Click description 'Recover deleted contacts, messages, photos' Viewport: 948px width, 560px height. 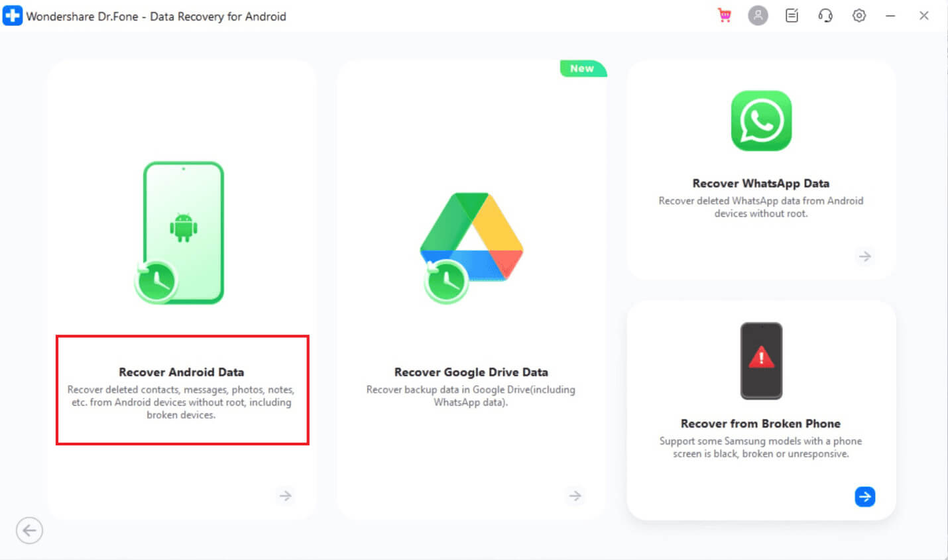(x=181, y=402)
